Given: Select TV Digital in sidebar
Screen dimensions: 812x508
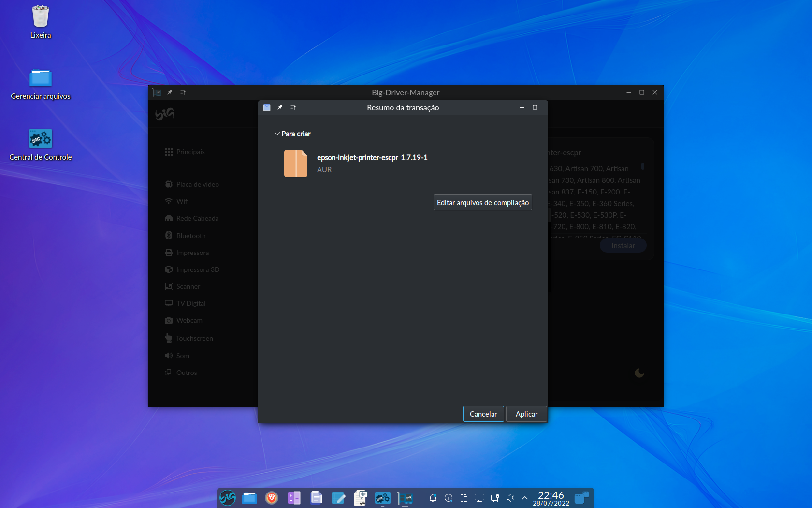Looking at the screenshot, I should coord(185,303).
